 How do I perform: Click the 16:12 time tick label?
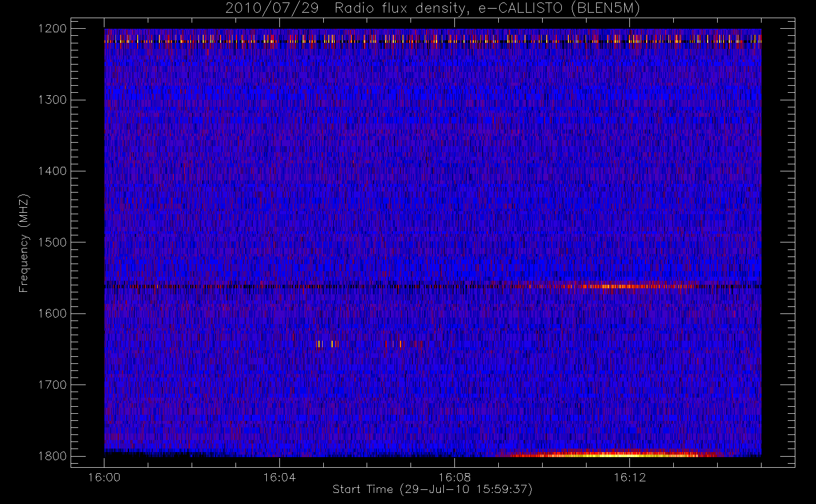[x=629, y=477]
